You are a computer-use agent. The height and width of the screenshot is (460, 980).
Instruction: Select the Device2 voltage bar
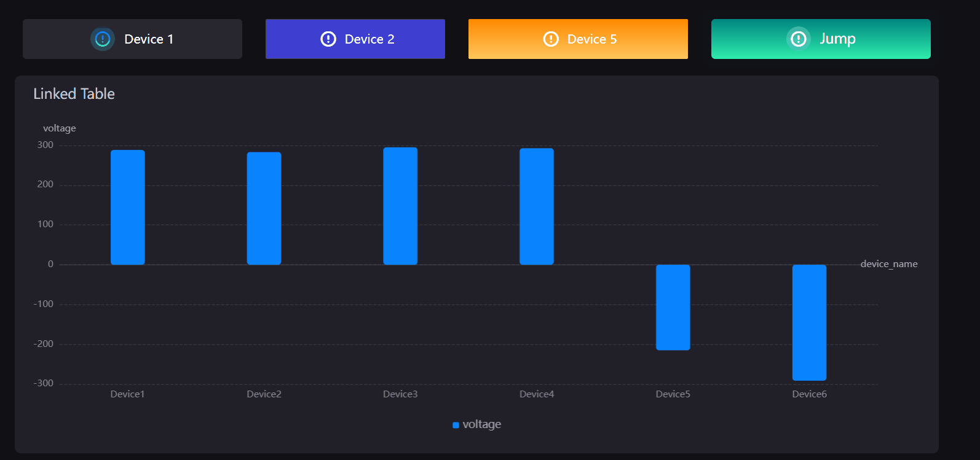click(x=264, y=209)
